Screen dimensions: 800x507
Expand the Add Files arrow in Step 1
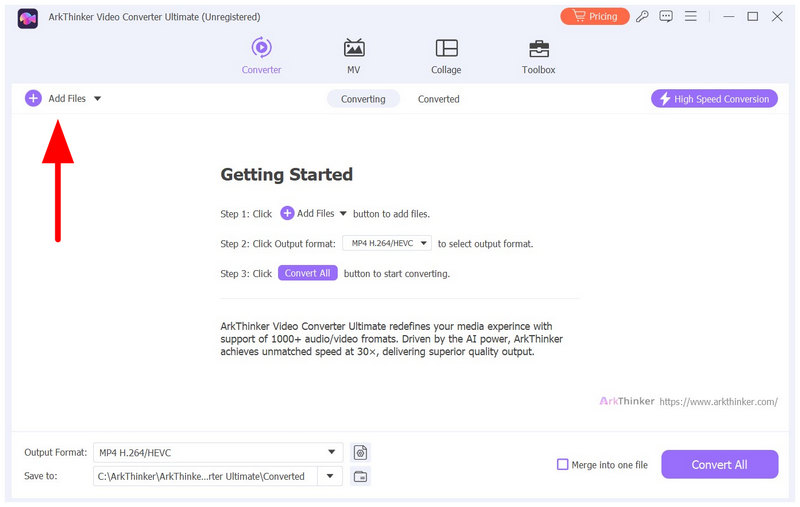point(343,213)
